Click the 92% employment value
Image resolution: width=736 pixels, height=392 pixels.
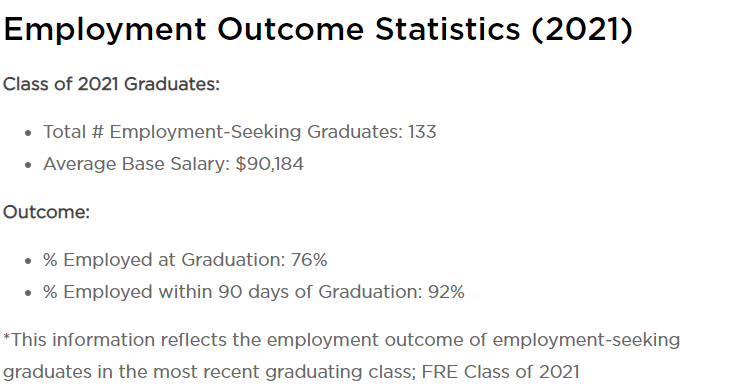[446, 292]
